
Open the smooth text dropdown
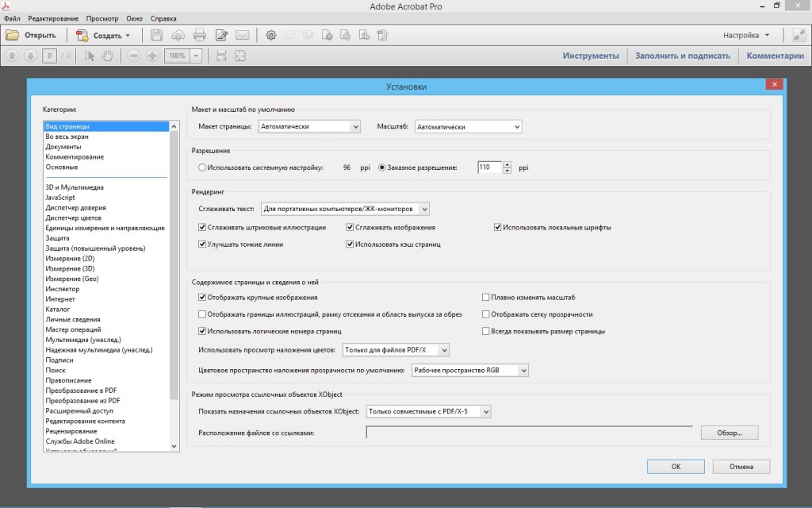[345, 209]
